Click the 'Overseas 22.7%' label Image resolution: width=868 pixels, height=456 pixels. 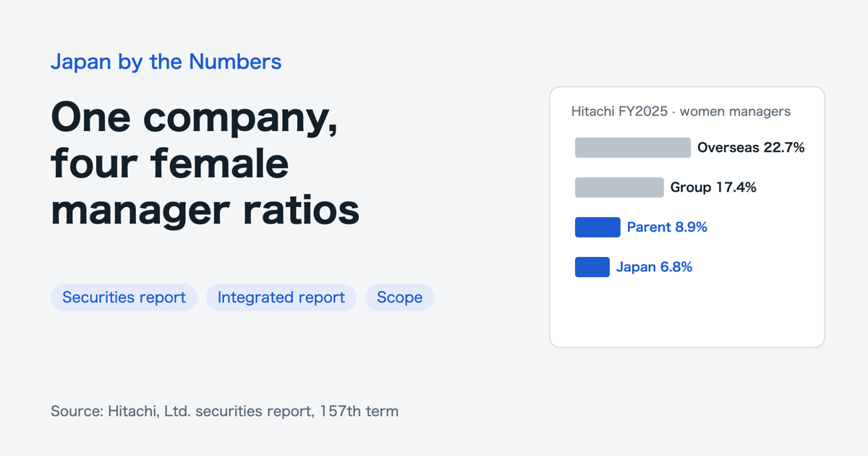point(751,148)
